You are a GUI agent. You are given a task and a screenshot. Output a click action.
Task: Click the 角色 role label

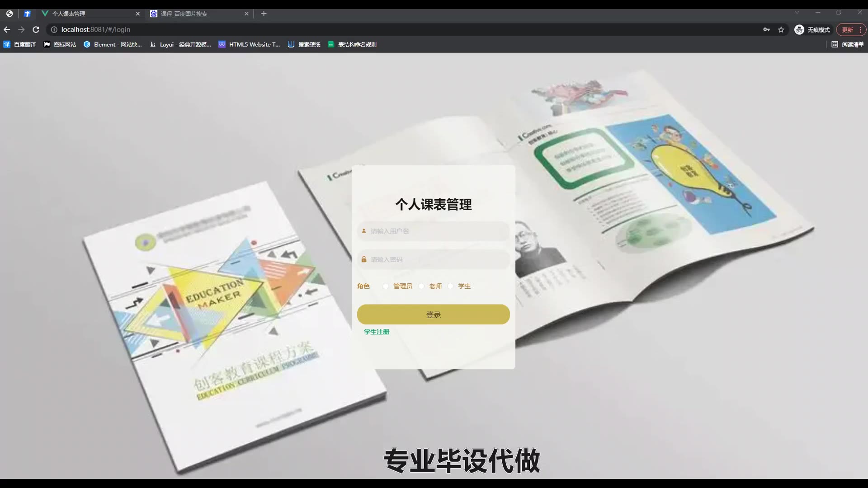[x=363, y=286]
